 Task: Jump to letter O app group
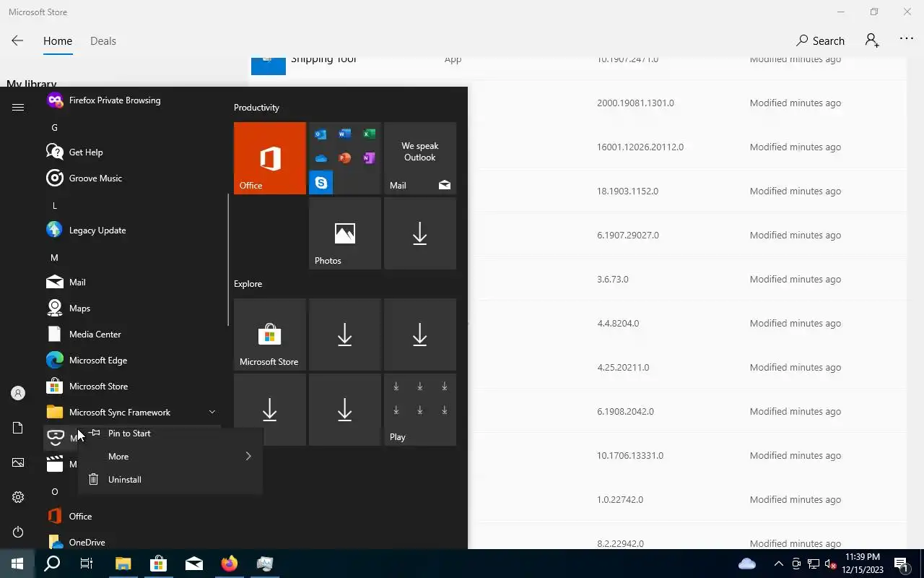[x=54, y=492]
